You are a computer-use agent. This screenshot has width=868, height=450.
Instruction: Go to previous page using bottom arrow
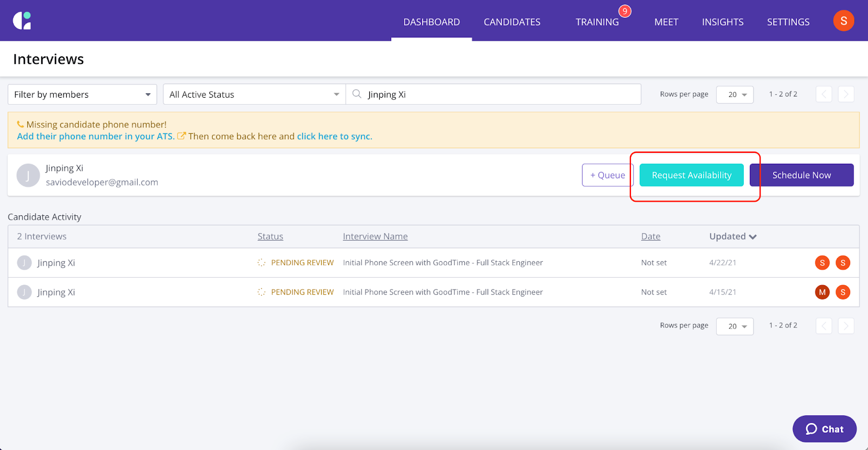click(824, 326)
